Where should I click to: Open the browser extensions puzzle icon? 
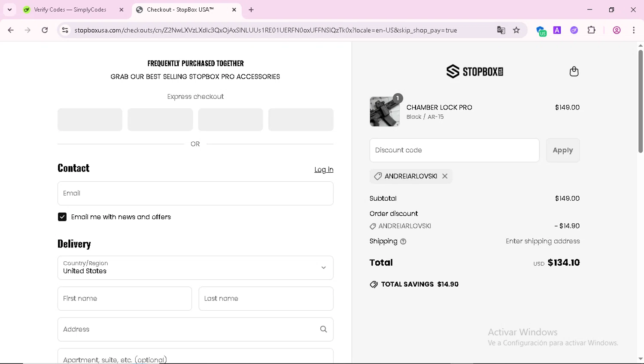(x=592, y=30)
